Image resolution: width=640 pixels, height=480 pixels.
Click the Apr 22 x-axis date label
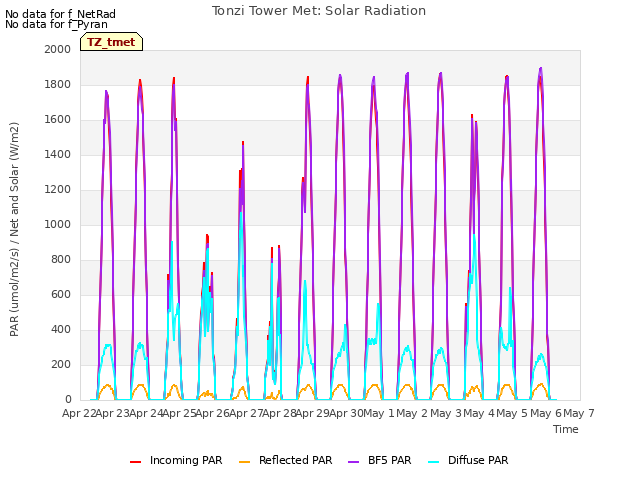(79, 413)
